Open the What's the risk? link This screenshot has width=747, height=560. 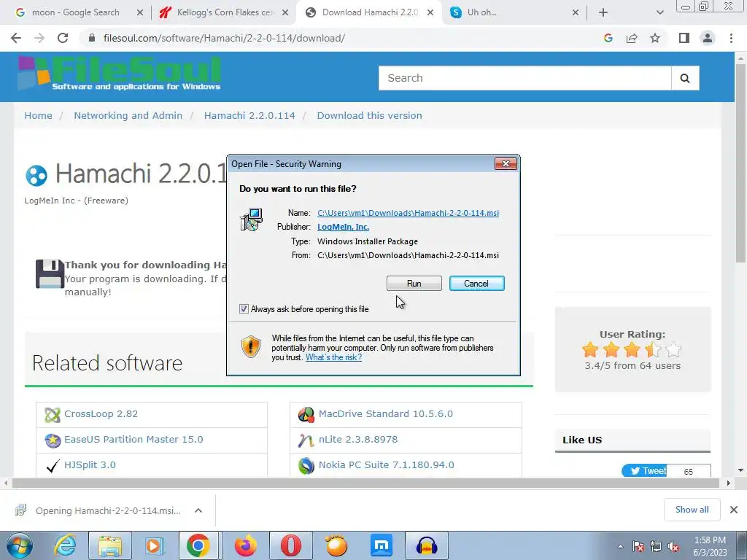coord(333,357)
